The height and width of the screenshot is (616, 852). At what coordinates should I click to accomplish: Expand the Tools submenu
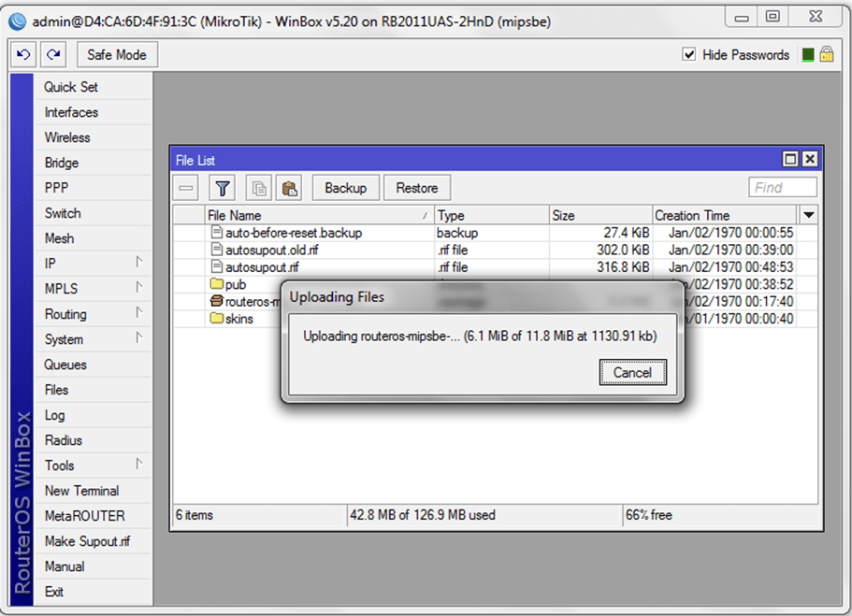click(x=139, y=465)
